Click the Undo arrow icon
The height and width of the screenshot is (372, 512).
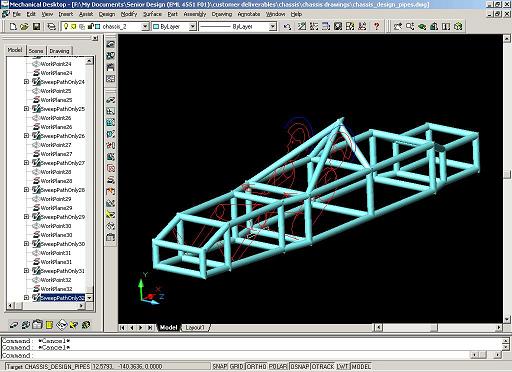287,26
